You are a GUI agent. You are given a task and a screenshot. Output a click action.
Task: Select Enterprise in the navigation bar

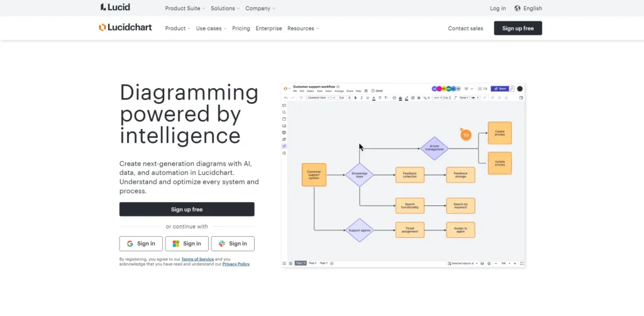(x=269, y=28)
